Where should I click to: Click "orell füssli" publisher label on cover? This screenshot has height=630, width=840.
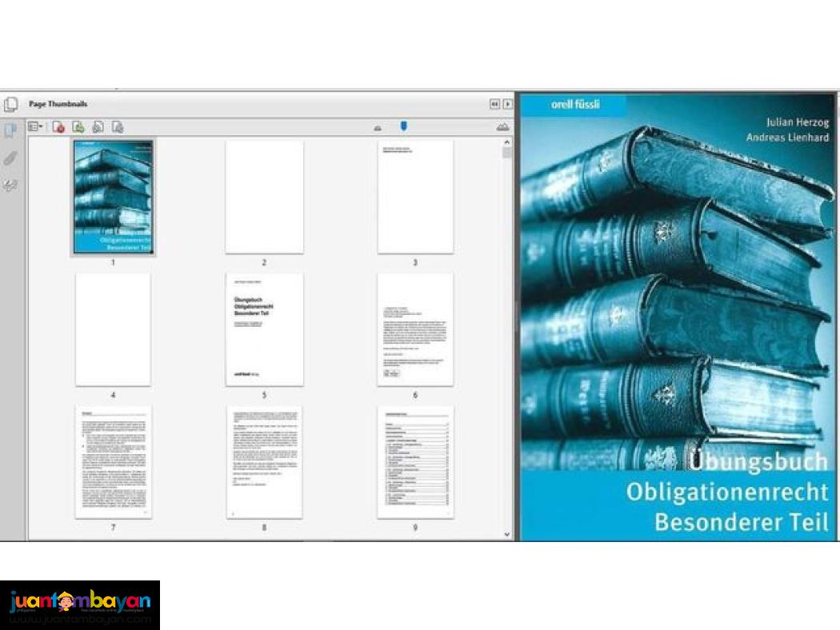pos(575,105)
